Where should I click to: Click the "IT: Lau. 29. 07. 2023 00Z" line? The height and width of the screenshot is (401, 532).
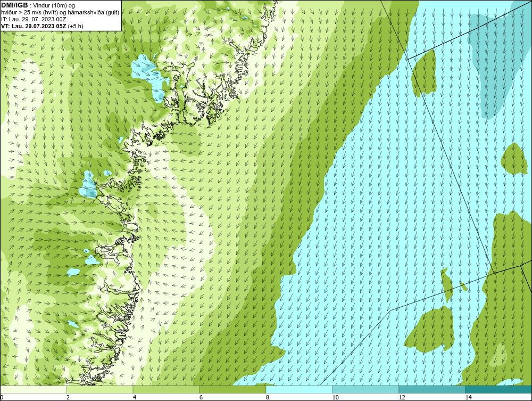[x=34, y=19]
